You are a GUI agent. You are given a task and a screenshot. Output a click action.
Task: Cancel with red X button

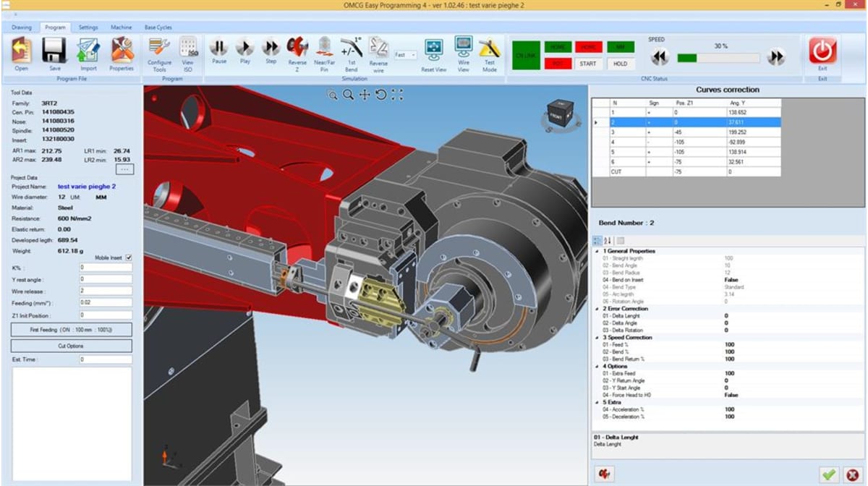click(x=851, y=474)
